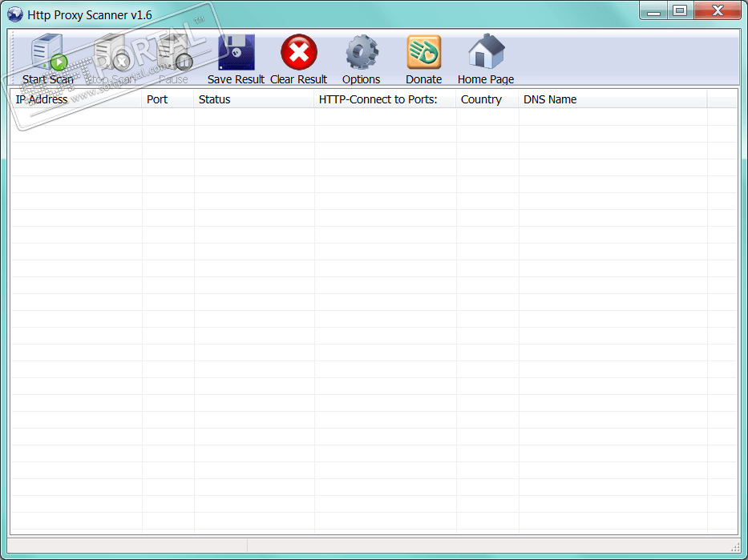748x560 pixels.
Task: Click the Donate hand icon
Action: click(x=423, y=52)
